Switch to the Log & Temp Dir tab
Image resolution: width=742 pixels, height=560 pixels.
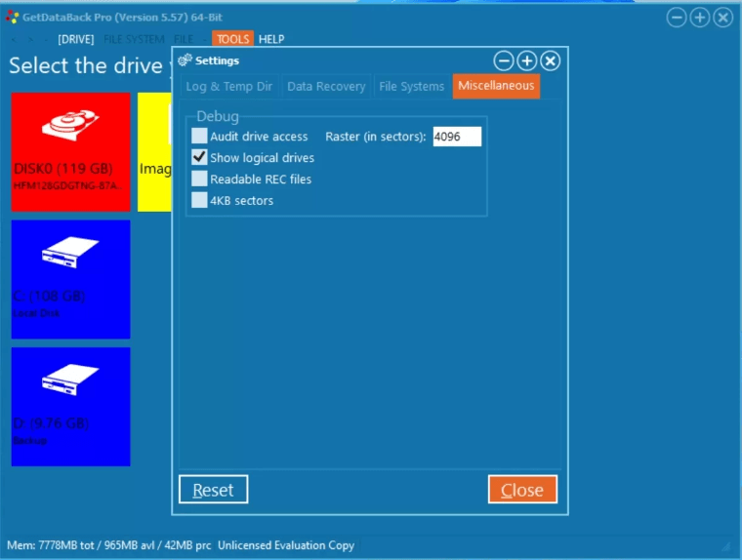click(229, 87)
